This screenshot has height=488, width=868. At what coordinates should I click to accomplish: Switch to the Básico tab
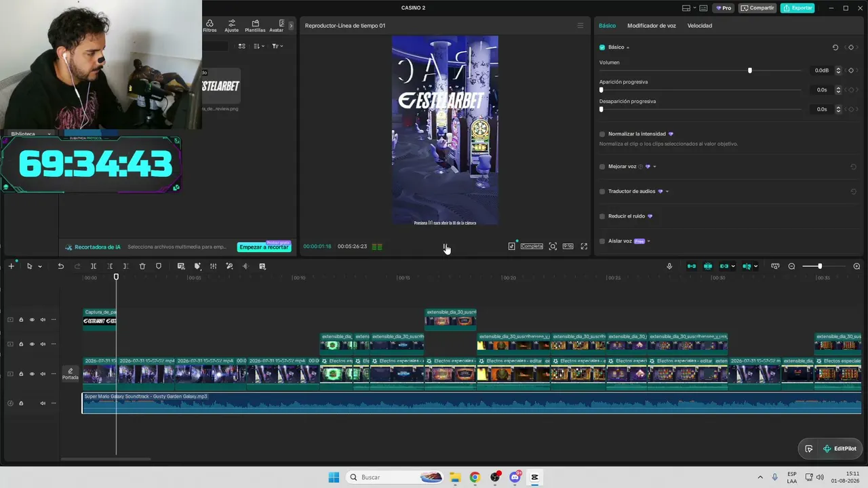click(607, 26)
